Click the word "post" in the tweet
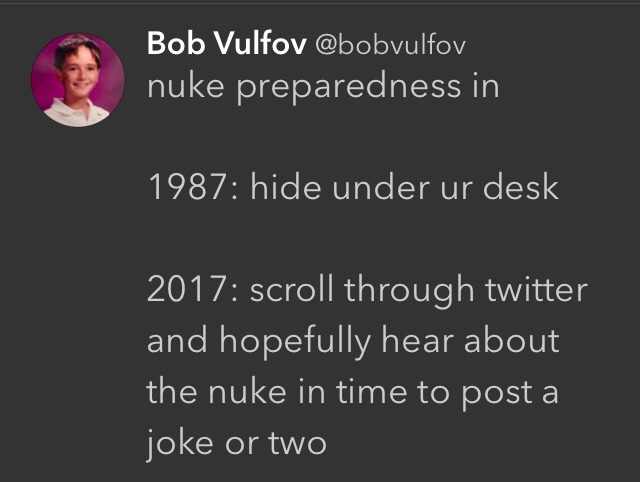This screenshot has height=482, width=640. pos(492,391)
